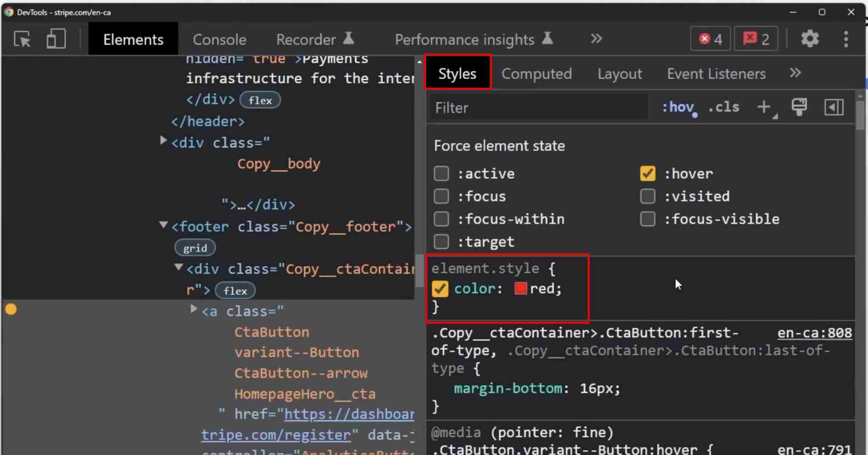Click the elements tree scrollbar thumb
Image resolution: width=868 pixels, height=455 pixels.
click(419, 270)
